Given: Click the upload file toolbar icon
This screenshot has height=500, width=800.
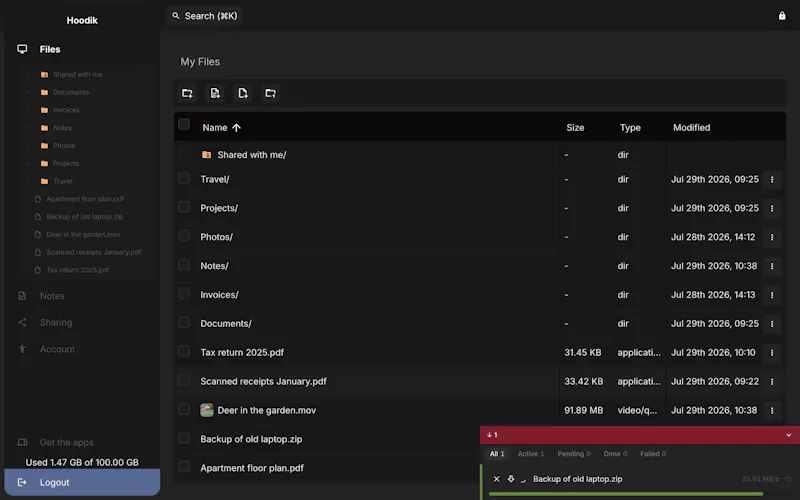Looking at the screenshot, I should point(243,93).
